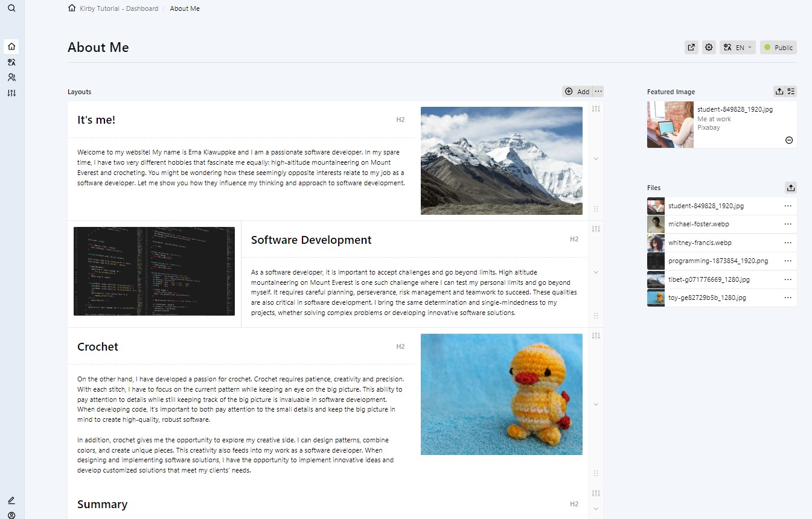Grab the sort handle of the It's me! row
The width and height of the screenshot is (812, 519).
click(596, 209)
